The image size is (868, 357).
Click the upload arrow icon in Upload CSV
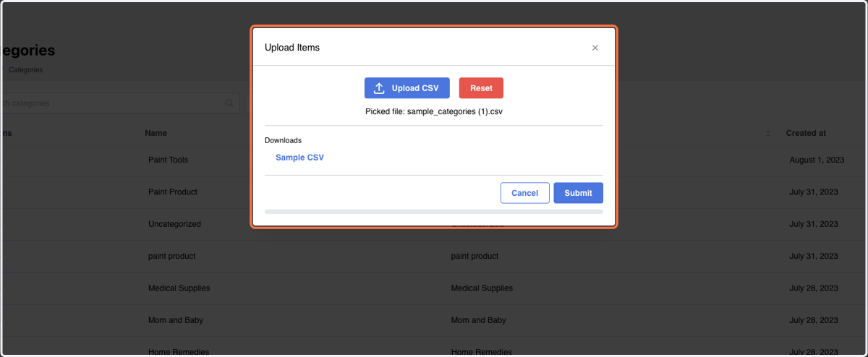point(379,88)
